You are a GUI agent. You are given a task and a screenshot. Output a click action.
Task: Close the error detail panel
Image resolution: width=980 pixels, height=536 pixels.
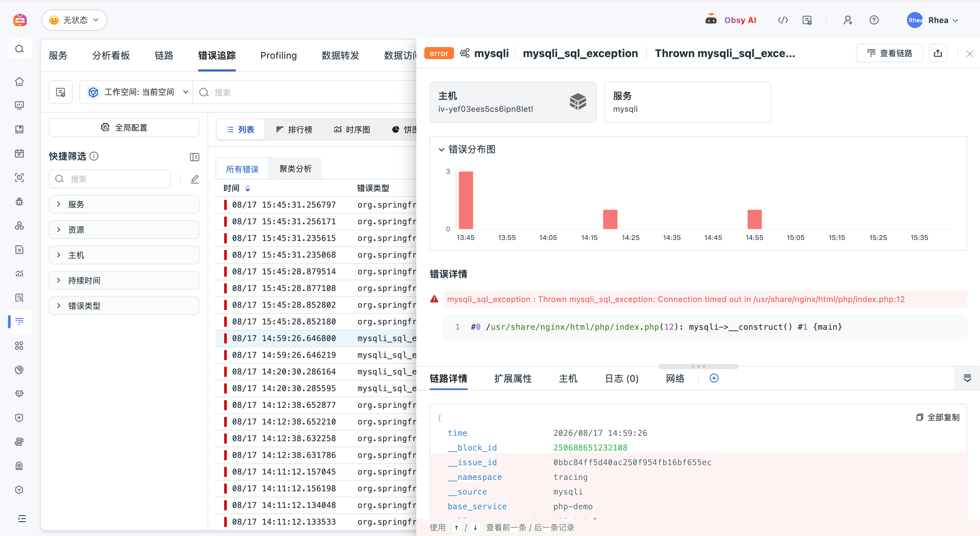[x=969, y=54]
